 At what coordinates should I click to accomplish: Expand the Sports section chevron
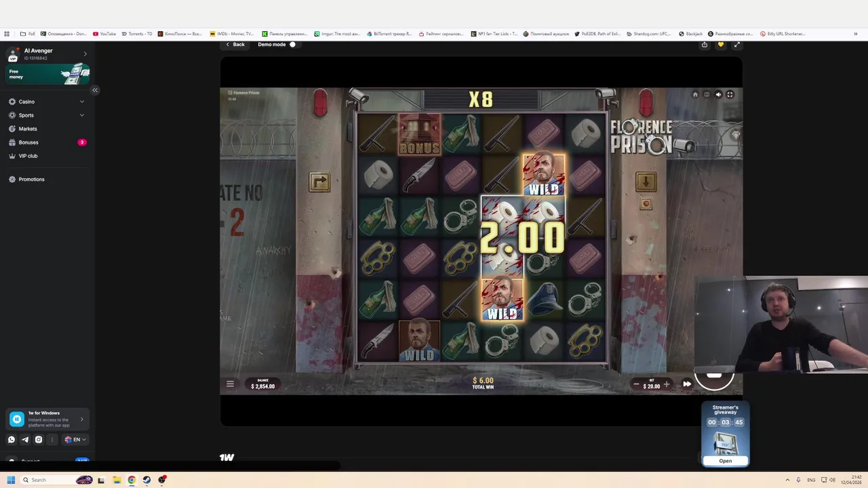coord(82,115)
